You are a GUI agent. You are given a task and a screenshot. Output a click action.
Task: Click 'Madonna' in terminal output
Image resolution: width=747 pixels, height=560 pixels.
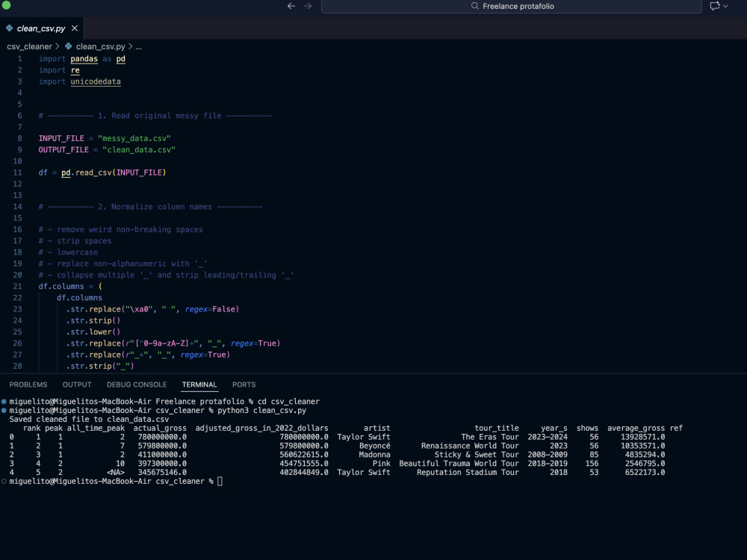tap(374, 455)
